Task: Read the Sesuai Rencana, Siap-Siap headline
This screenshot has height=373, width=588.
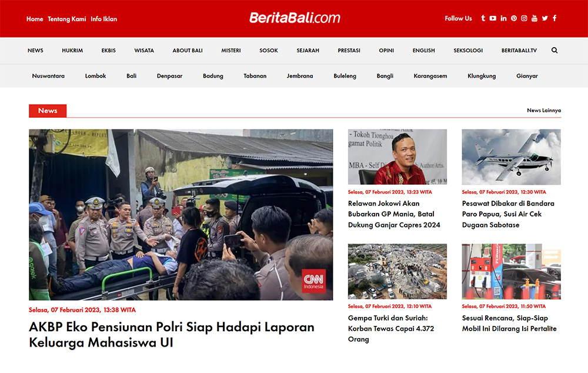Action: click(509, 323)
